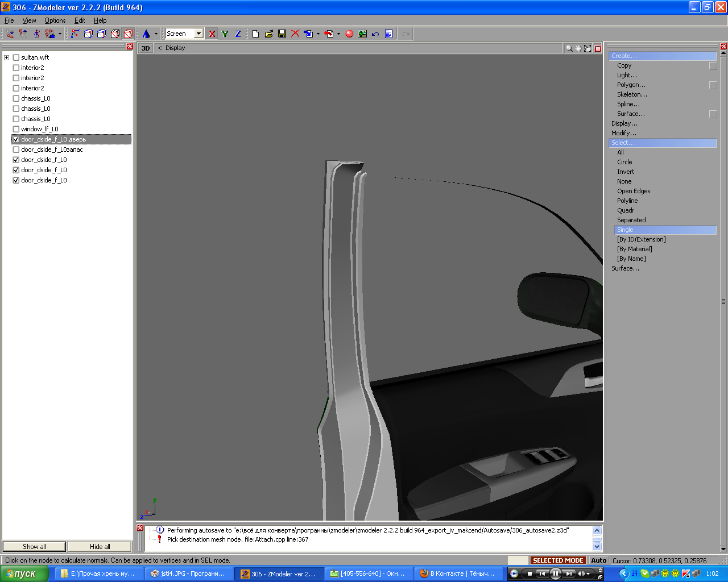728x582 pixels.
Task: Toggle the option box next to Polygon...
Action: coord(713,85)
